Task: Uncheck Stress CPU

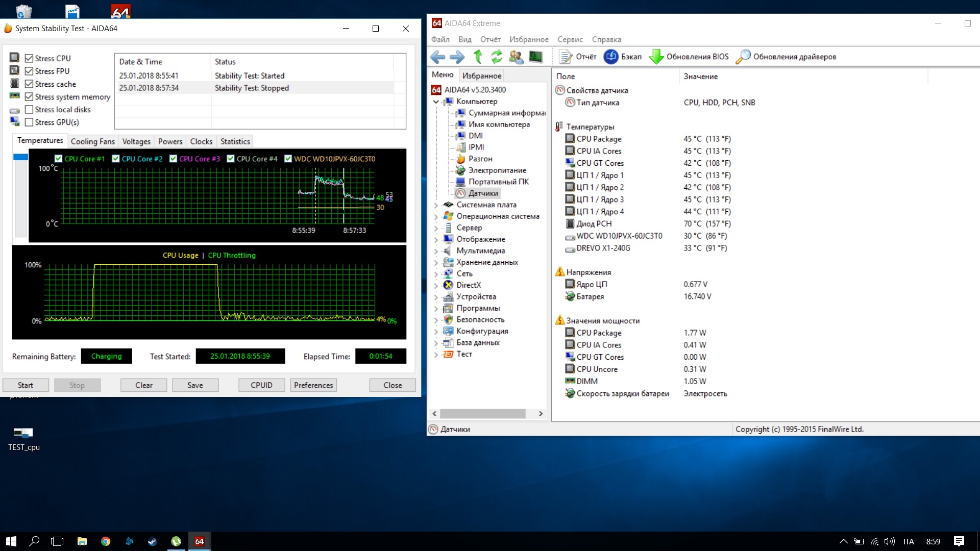Action: coord(29,59)
